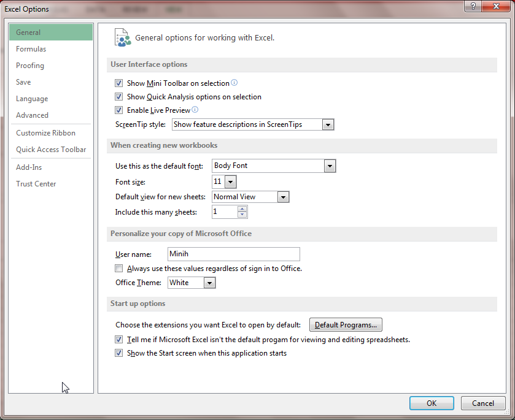Increase the sheets count with up arrow
Image resolution: width=515 pixels, height=420 pixels.
click(242, 208)
